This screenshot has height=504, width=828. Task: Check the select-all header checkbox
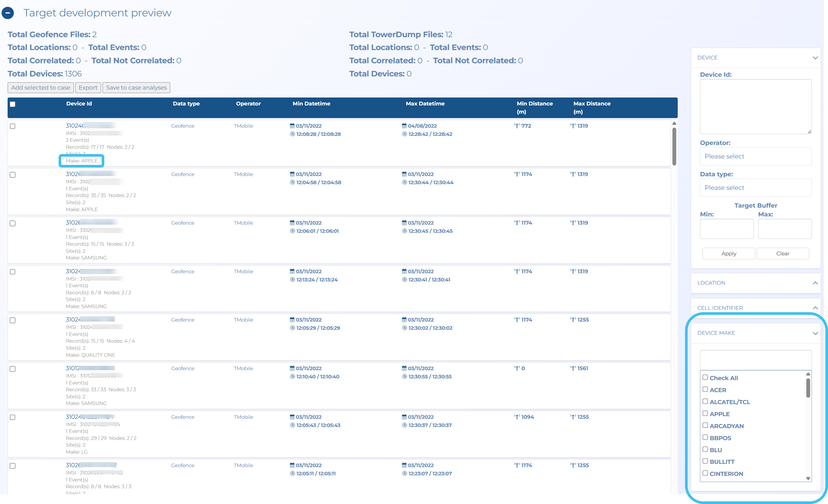pos(13,104)
